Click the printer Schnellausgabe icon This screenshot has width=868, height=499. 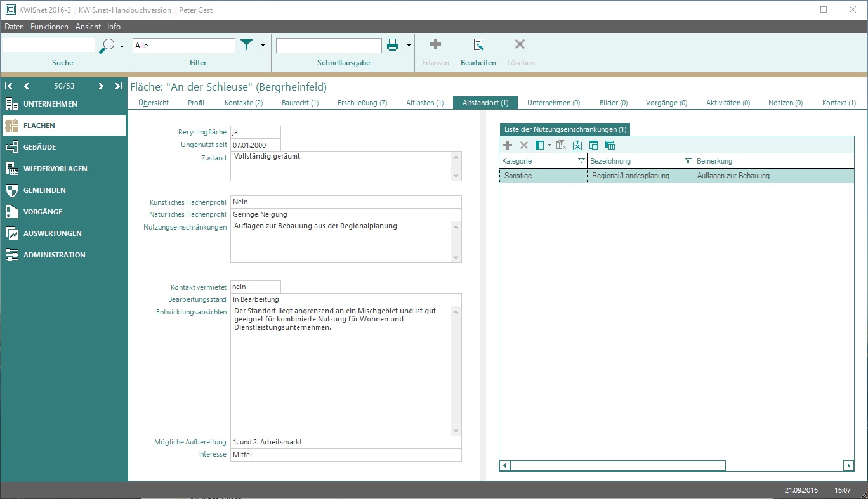[393, 45]
